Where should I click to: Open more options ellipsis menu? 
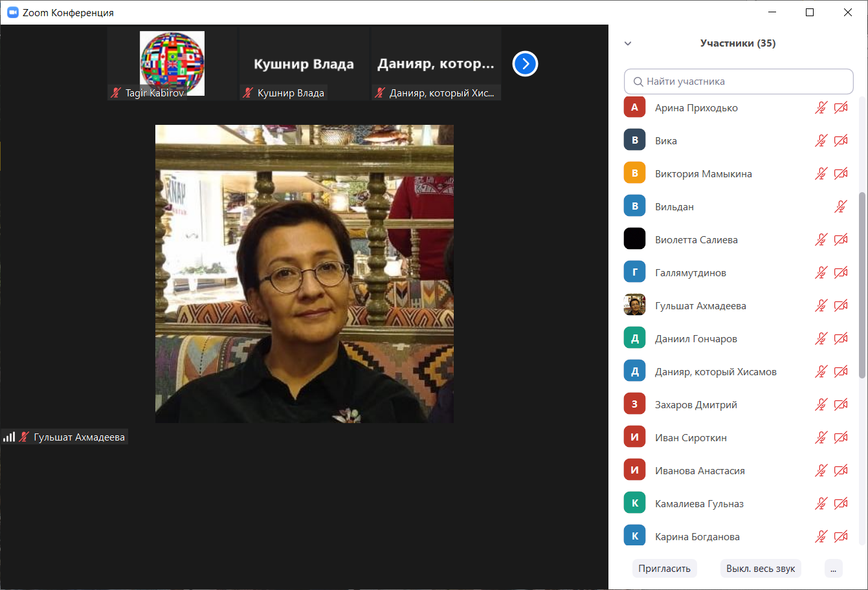[x=833, y=569]
